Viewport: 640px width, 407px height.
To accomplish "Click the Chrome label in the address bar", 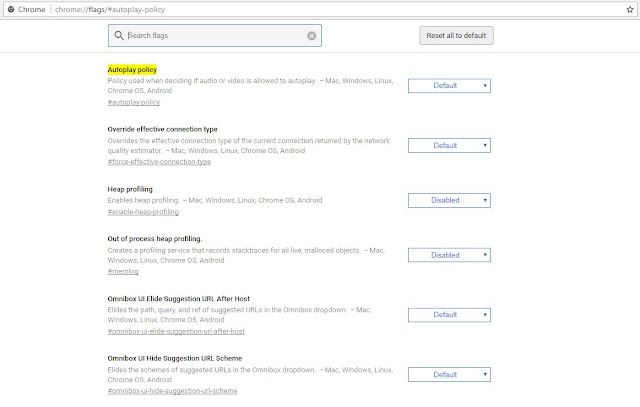I will [31, 9].
